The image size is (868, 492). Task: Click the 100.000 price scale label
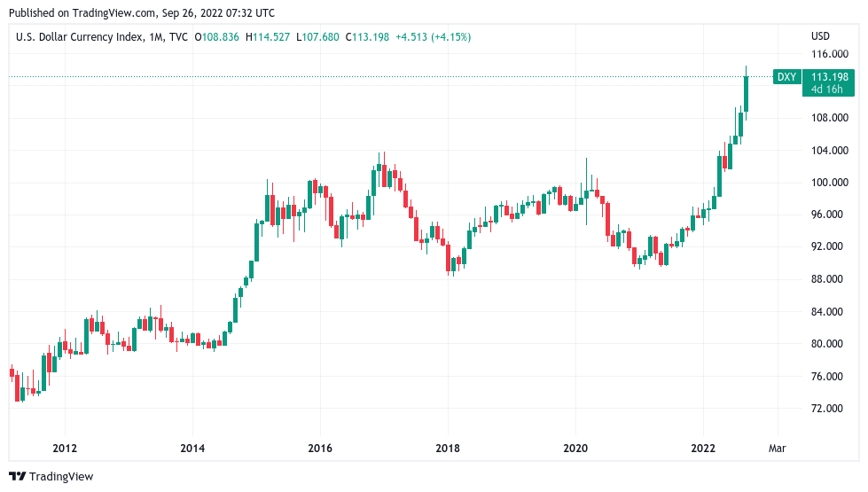click(x=829, y=182)
